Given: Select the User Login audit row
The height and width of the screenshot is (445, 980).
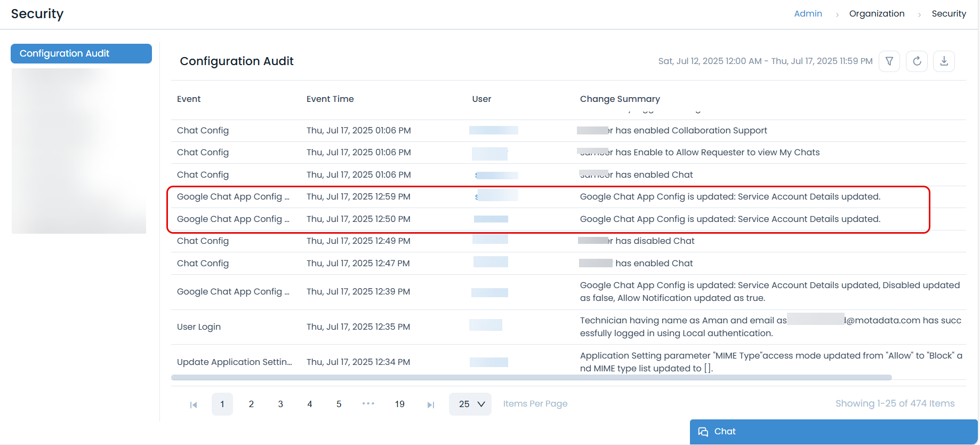Looking at the screenshot, I should [199, 327].
